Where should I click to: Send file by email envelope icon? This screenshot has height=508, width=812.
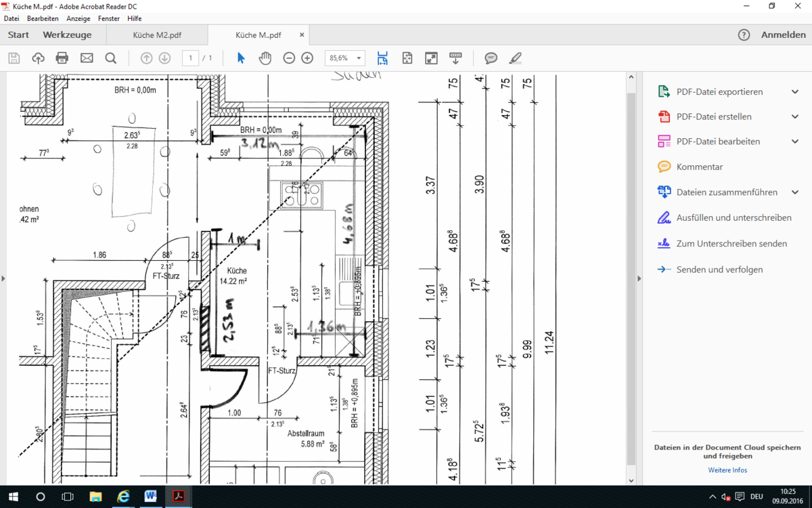(87, 58)
